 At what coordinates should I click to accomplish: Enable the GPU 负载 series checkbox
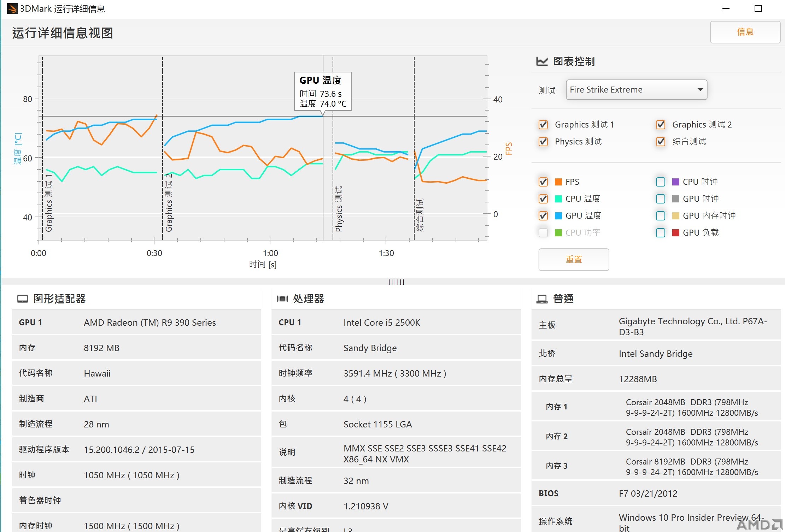coord(661,233)
